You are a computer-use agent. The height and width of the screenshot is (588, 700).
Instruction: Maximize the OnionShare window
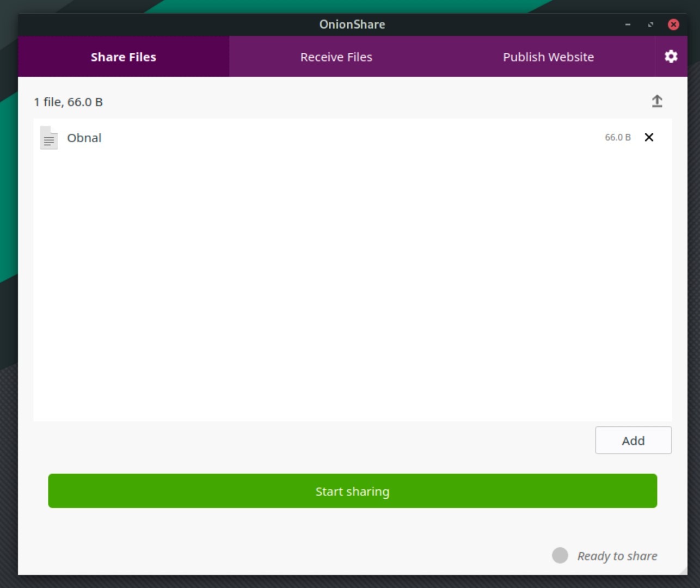click(x=650, y=24)
